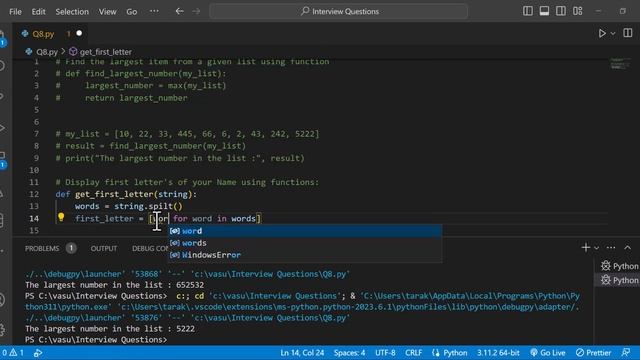Toggle the primary side bar layout icon
This screenshot has width=640, height=360.
point(527,11)
